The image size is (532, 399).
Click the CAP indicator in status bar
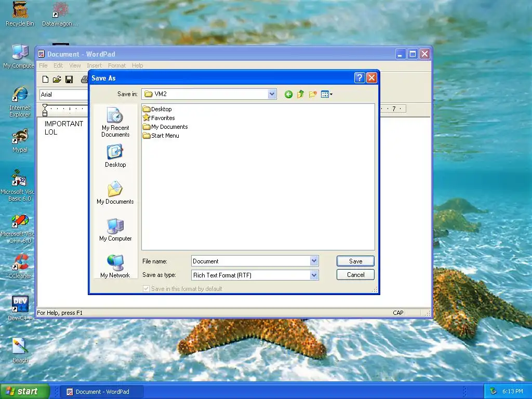[x=398, y=312]
